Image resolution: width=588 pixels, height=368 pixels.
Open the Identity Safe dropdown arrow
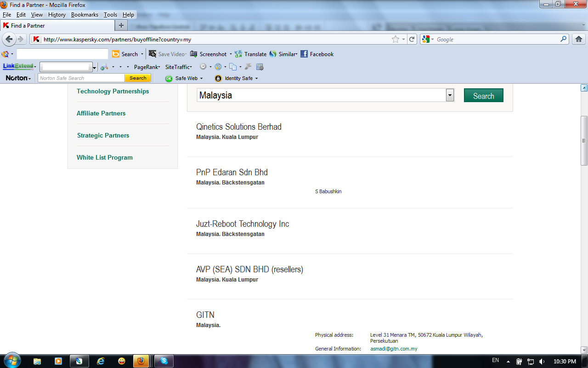pyautogui.click(x=256, y=78)
